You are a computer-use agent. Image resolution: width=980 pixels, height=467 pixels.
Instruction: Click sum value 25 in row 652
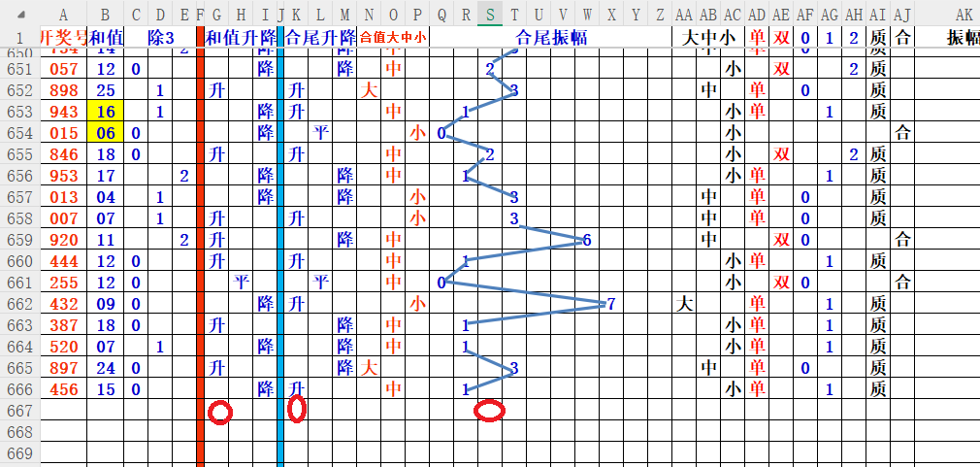pyautogui.click(x=105, y=90)
